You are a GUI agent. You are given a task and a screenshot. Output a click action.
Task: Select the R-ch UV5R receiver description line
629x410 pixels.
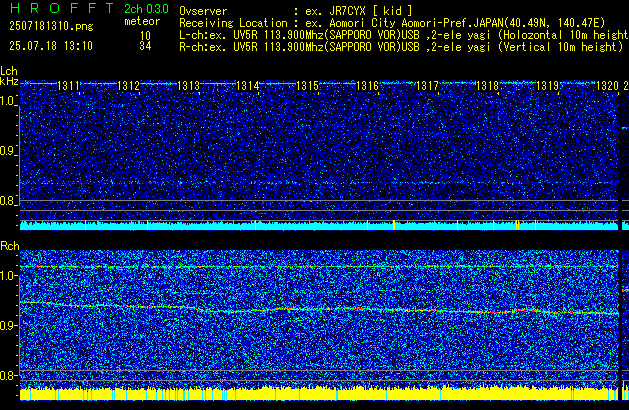(401, 47)
